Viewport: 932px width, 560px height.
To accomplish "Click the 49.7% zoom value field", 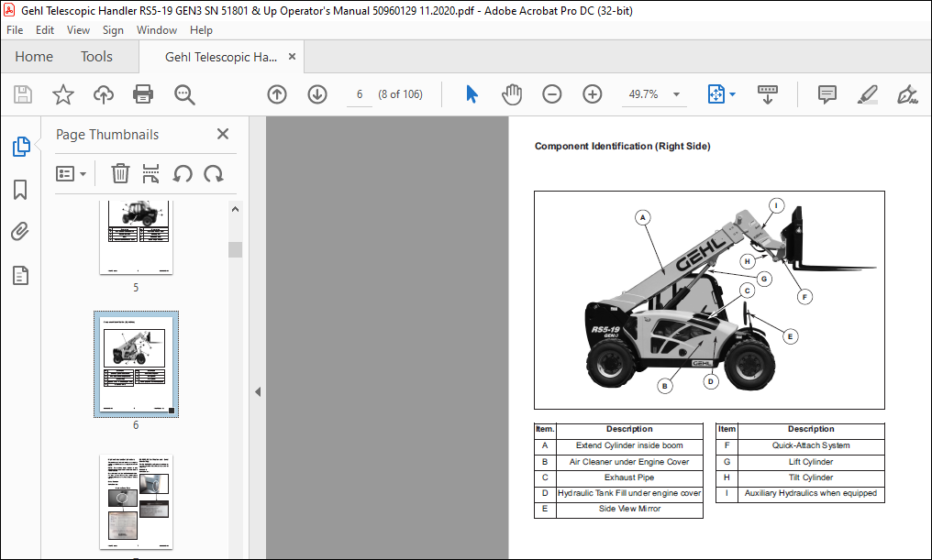I will [x=644, y=94].
